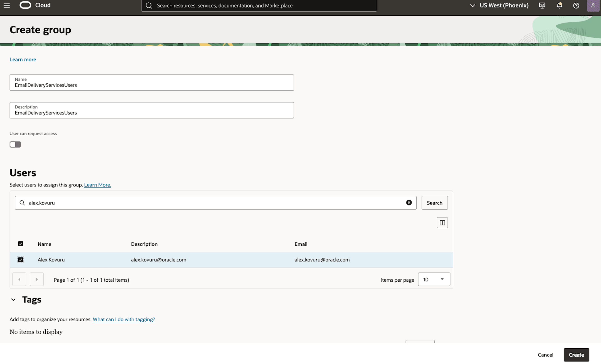Enable User can request access
This screenshot has width=601, height=364.
tap(15, 144)
